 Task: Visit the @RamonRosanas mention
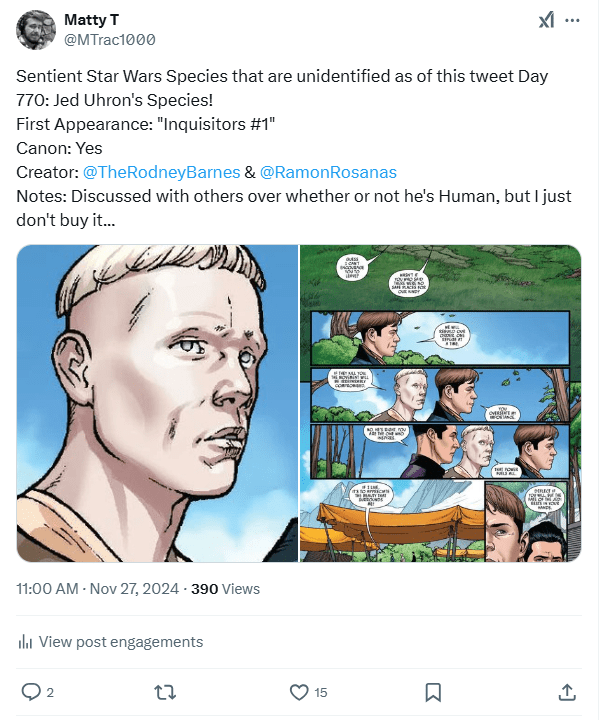(x=328, y=172)
